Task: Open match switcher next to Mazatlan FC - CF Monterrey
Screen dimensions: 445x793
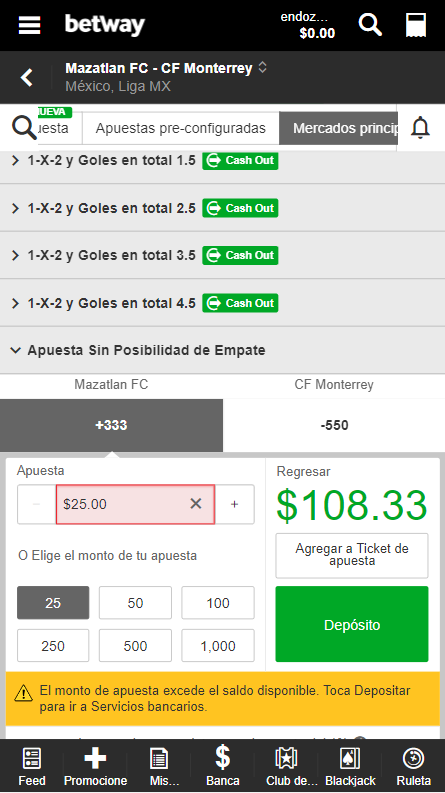Action: coord(262,67)
